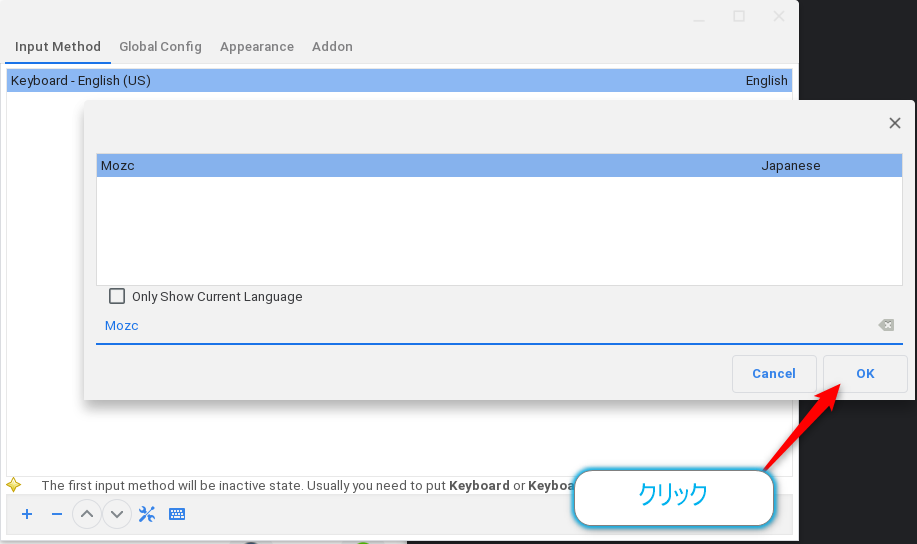This screenshot has width=917, height=544.
Task: Move selected input method down
Action: [x=117, y=514]
